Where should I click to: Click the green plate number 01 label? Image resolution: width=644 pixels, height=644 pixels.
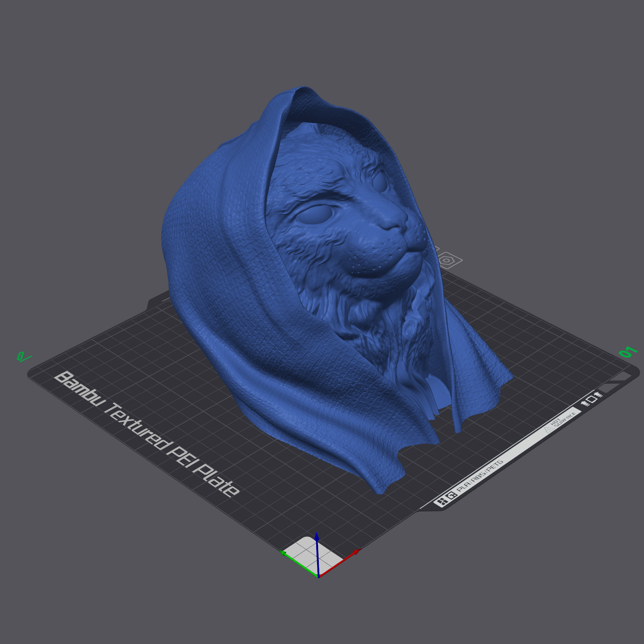coord(628,352)
